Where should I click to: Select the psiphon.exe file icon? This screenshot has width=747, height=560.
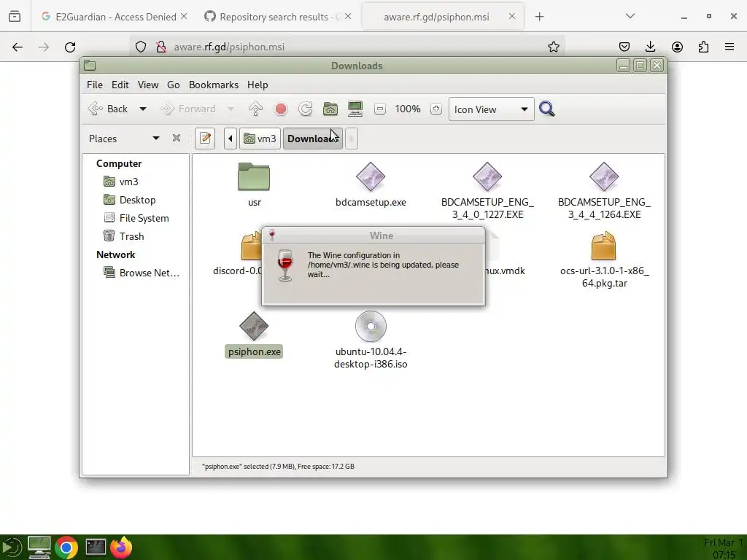click(x=254, y=326)
